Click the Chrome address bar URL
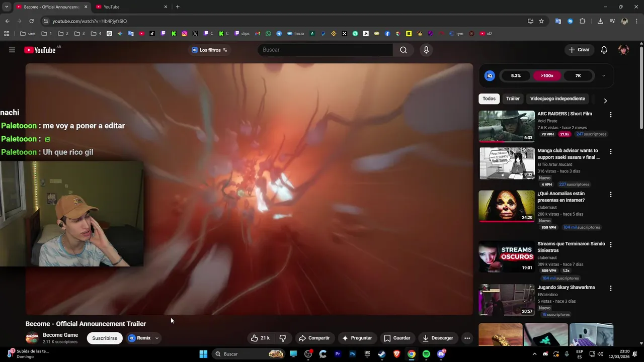 click(x=90, y=21)
